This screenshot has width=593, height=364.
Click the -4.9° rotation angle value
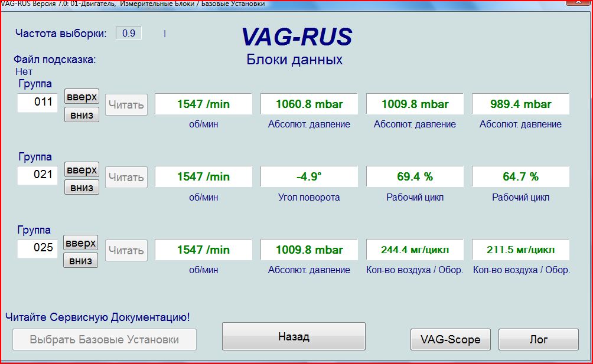[309, 177]
